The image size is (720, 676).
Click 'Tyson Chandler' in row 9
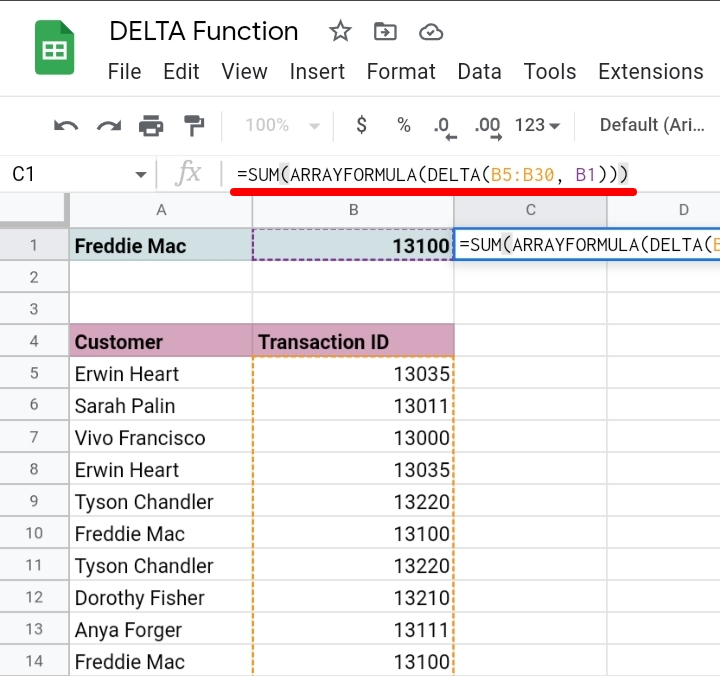tap(161, 501)
